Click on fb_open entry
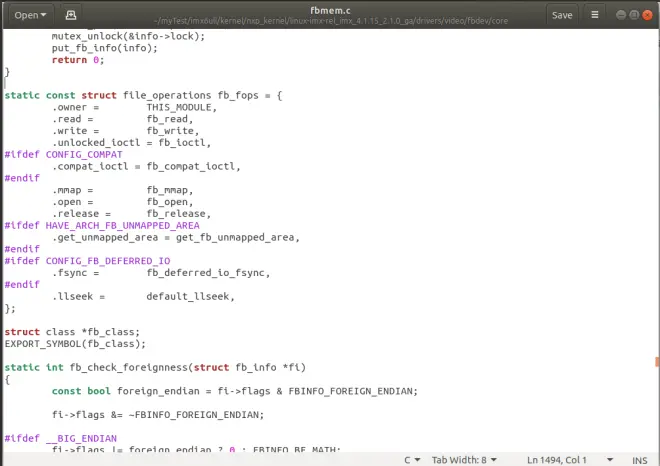This screenshot has width=660, height=466. tap(167, 202)
